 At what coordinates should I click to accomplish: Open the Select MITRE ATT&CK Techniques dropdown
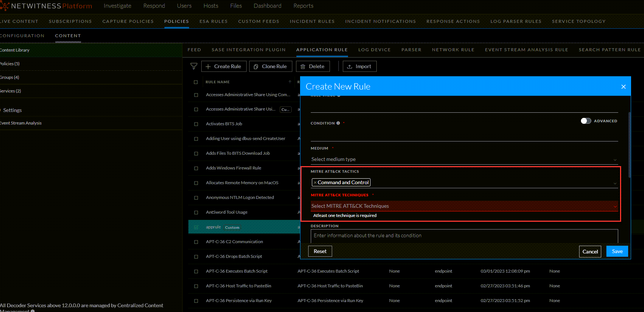tap(464, 206)
